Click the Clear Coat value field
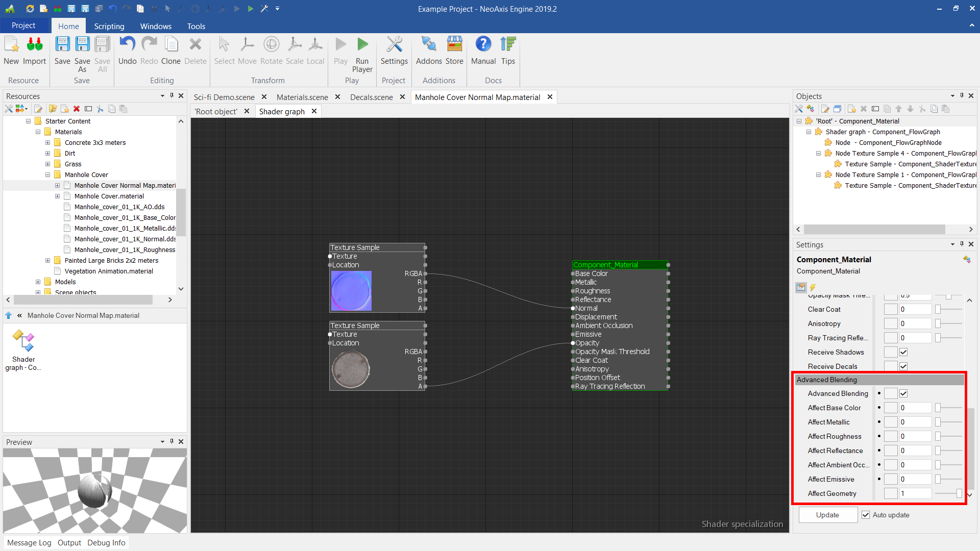 pyautogui.click(x=915, y=309)
